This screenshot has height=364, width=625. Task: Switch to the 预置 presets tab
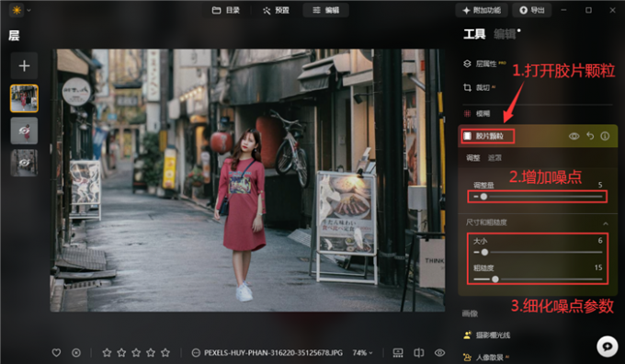tap(276, 10)
